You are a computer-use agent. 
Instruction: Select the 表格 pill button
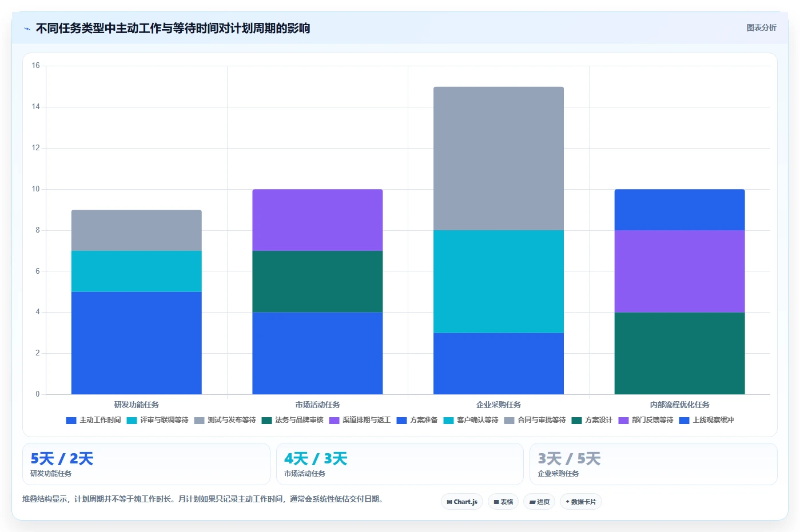[503, 502]
